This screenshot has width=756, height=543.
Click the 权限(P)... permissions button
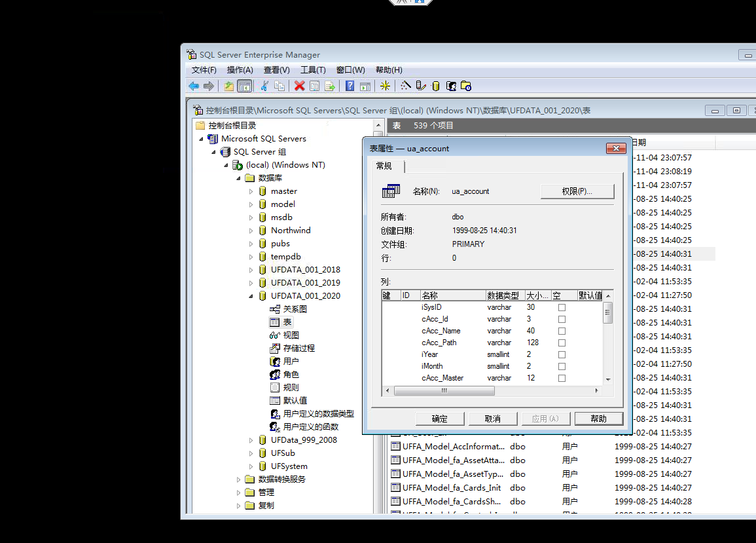tap(577, 191)
